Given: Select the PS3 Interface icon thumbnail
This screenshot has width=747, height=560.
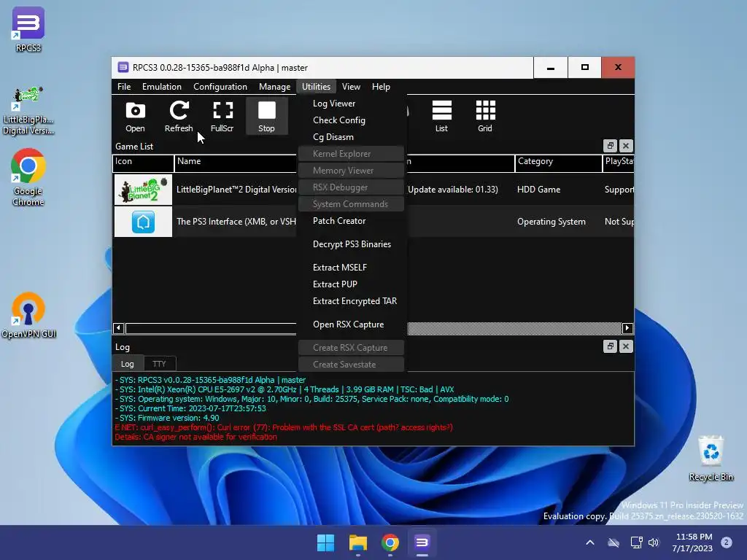Looking at the screenshot, I should pyautogui.click(x=144, y=222).
